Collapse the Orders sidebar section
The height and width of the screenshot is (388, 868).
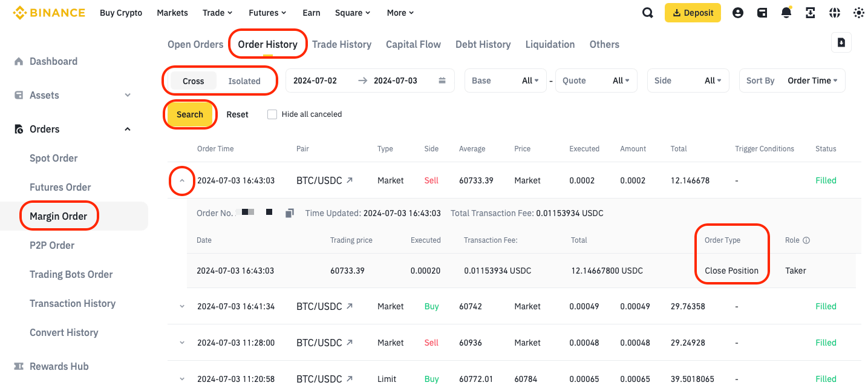coord(128,129)
